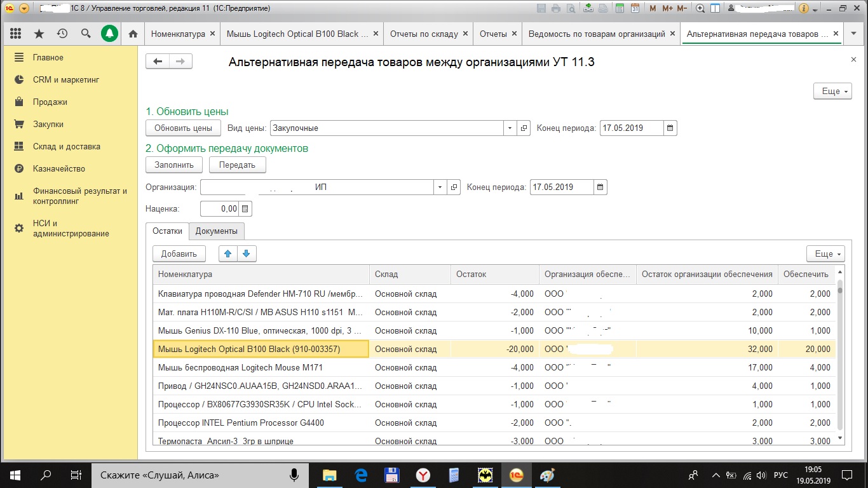The width and height of the screenshot is (868, 488).
Task: Click the M memory button
Action: pos(653,8)
